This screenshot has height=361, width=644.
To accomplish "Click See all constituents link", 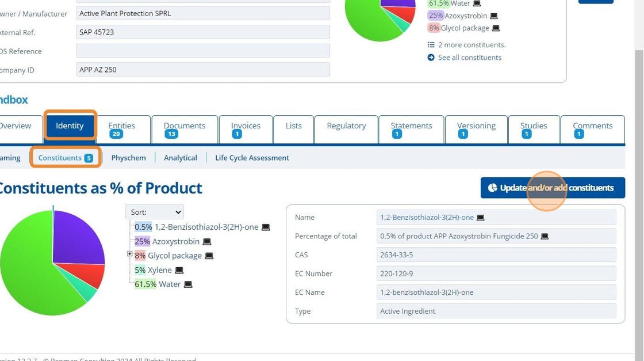I will (469, 58).
